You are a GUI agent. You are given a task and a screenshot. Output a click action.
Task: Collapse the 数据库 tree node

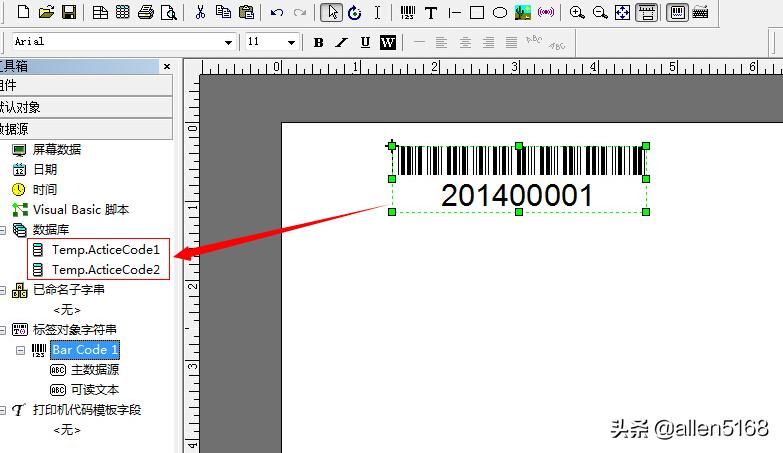[2, 230]
